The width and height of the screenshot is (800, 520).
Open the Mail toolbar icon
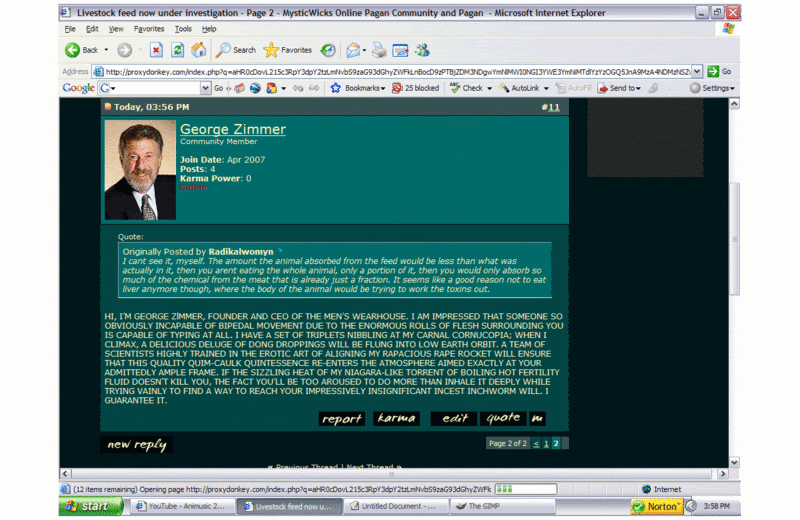353,50
